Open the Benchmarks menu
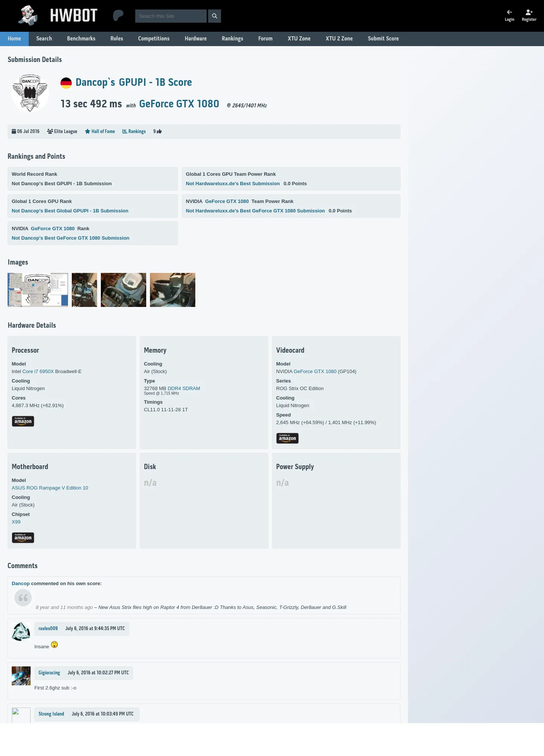 click(81, 39)
